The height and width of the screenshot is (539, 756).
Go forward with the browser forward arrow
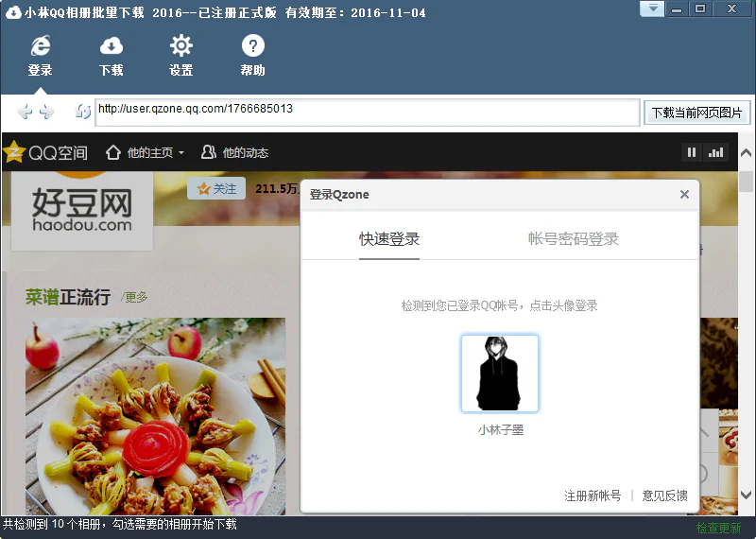click(46, 112)
